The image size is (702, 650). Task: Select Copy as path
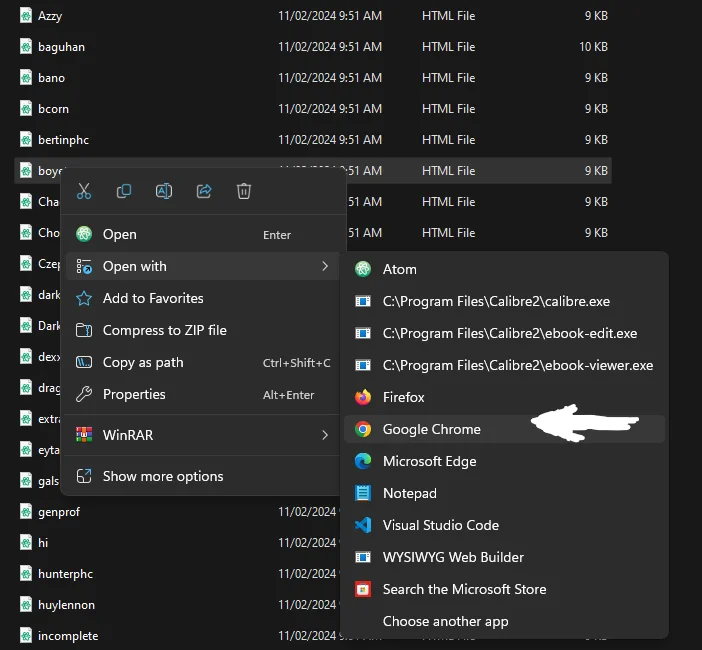click(202, 363)
